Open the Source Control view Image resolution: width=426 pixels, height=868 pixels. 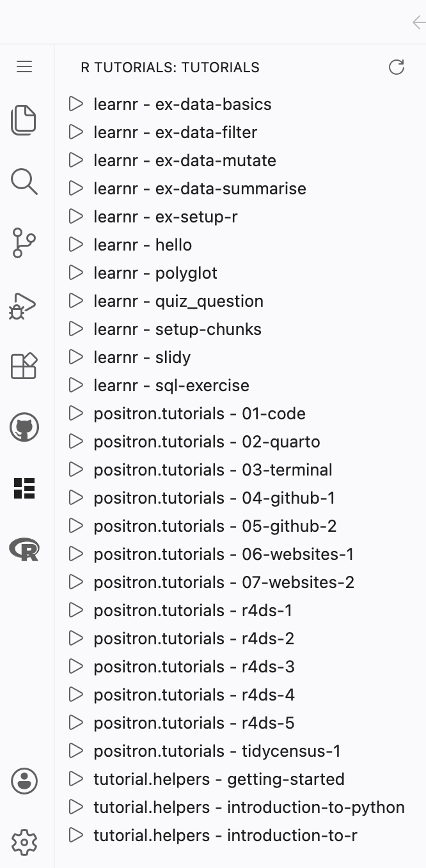tap(24, 243)
